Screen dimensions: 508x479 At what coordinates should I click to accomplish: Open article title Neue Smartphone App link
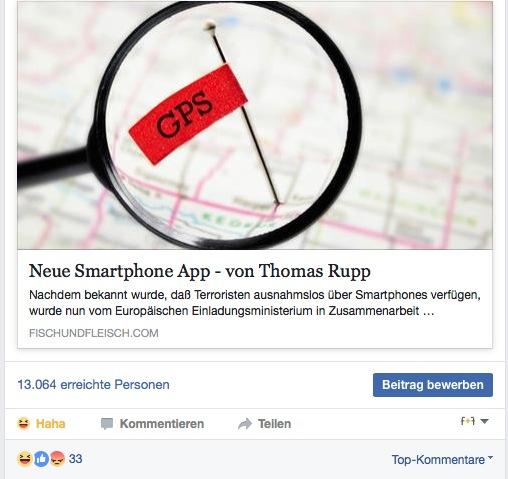pos(199,271)
